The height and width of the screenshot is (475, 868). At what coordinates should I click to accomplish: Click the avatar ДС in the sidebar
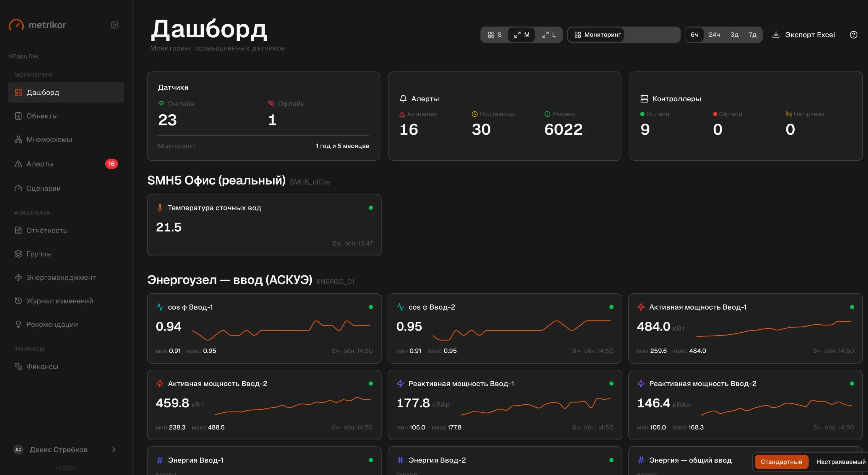(18, 449)
